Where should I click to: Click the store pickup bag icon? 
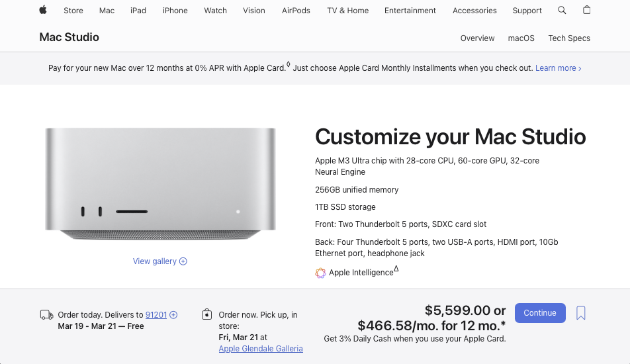pos(207,315)
